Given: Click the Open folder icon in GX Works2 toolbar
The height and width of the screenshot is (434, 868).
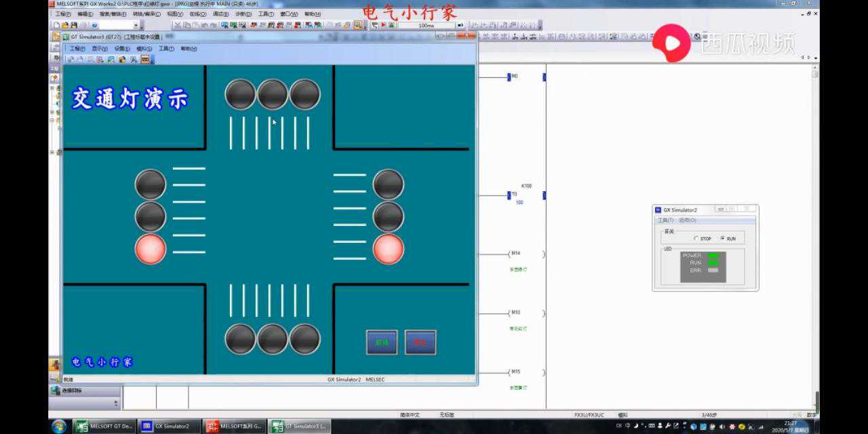Looking at the screenshot, I should tap(64, 25).
